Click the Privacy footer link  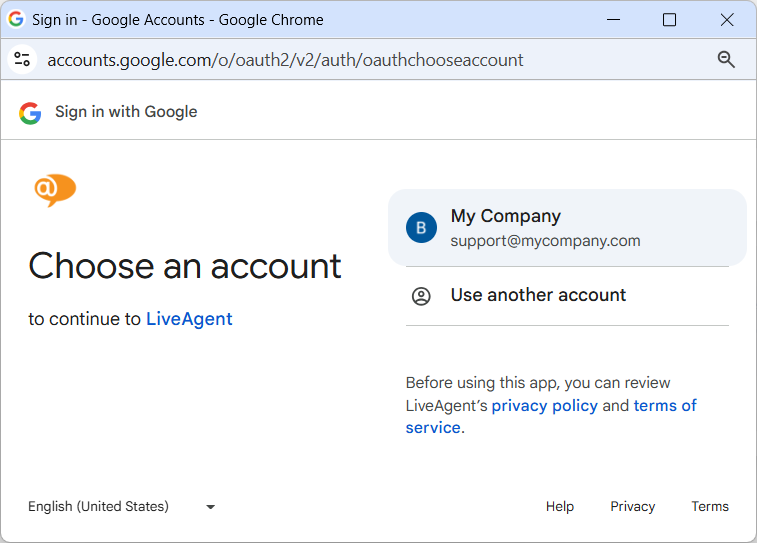(632, 507)
